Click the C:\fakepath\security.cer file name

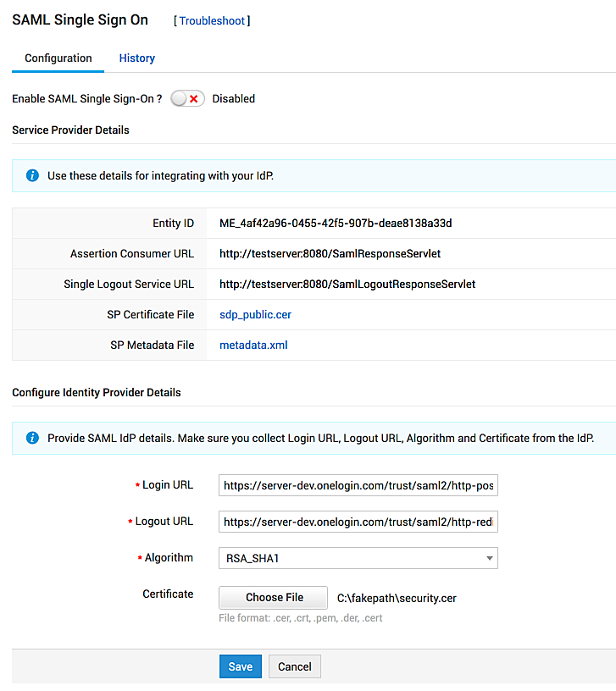[x=397, y=599]
